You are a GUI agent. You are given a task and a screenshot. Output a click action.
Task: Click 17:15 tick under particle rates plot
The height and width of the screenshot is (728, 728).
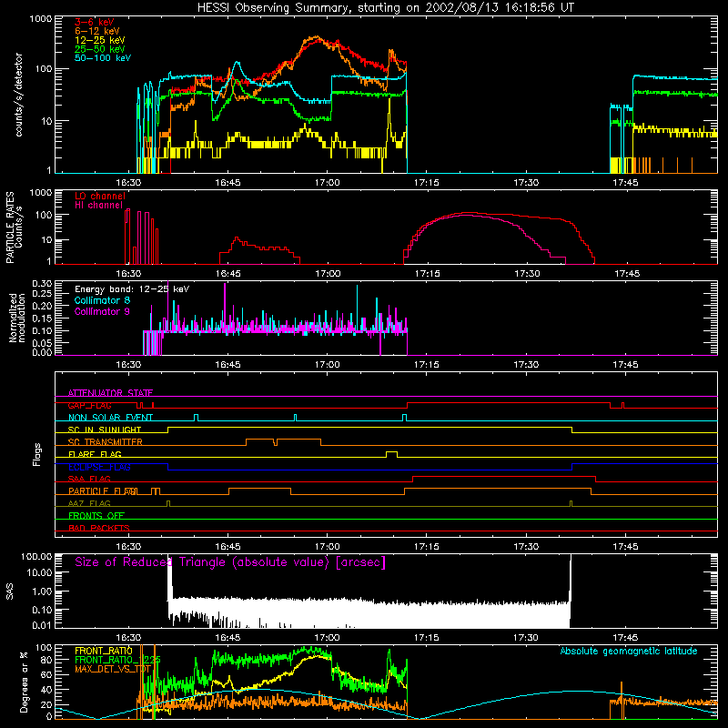pyautogui.click(x=427, y=274)
